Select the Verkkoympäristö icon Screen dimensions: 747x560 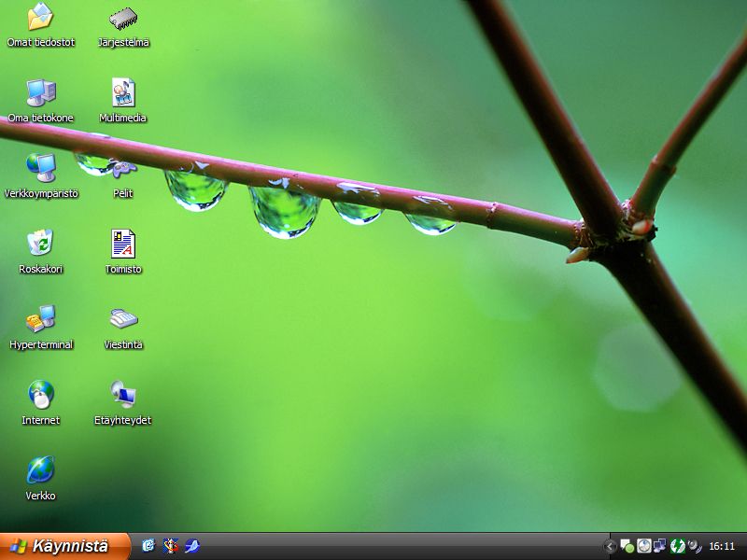(40, 169)
